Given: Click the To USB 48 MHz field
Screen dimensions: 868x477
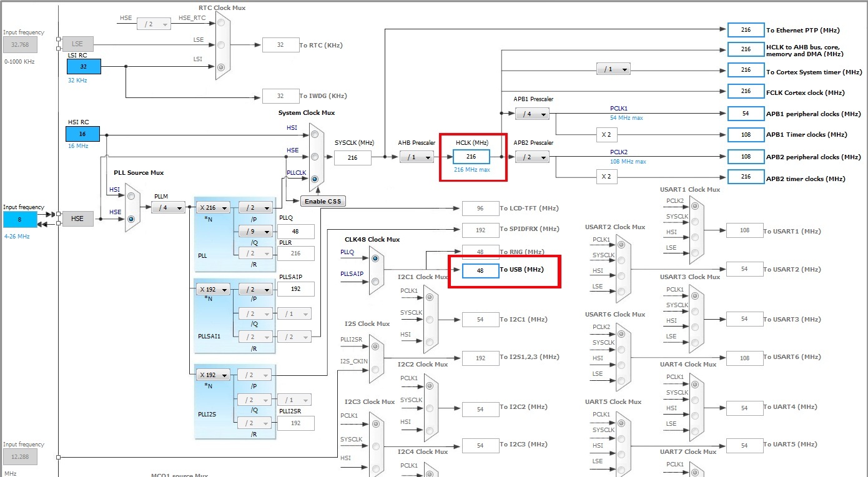Looking at the screenshot, I should tap(479, 271).
